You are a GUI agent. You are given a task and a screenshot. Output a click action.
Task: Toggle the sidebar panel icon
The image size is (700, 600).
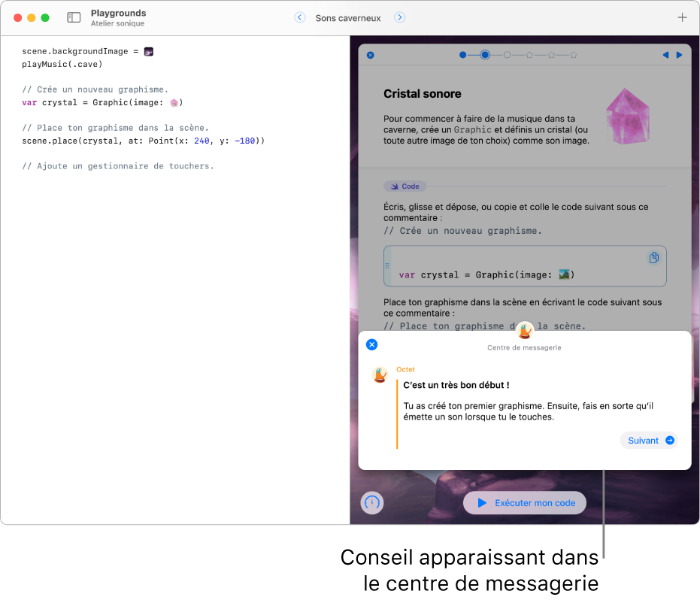click(74, 17)
